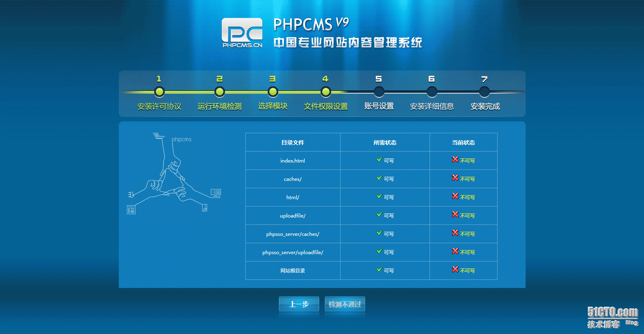Click the PHPCMS V9 title text
This screenshot has height=334, width=644.
tap(311, 24)
